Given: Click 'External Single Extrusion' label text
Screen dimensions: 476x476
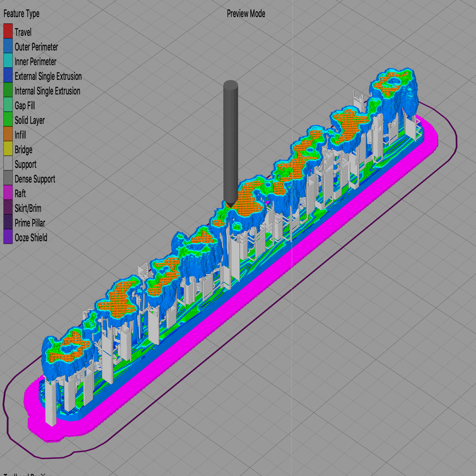Looking at the screenshot, I should point(48,76).
